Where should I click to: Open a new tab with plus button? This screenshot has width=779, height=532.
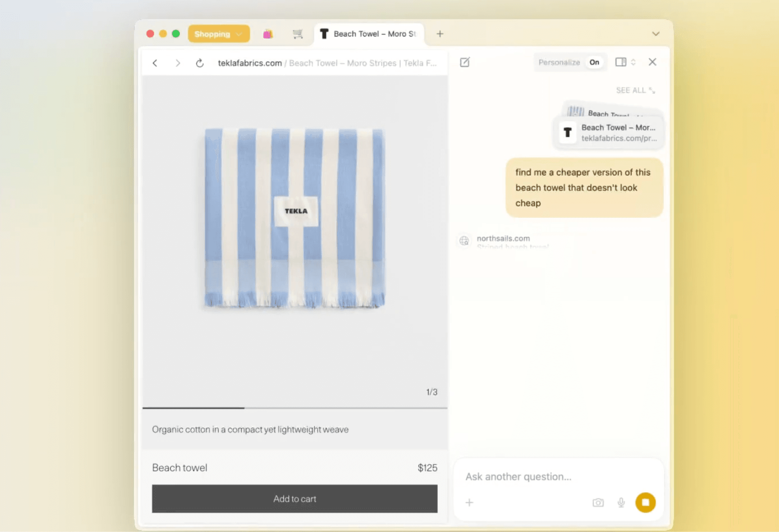(440, 34)
